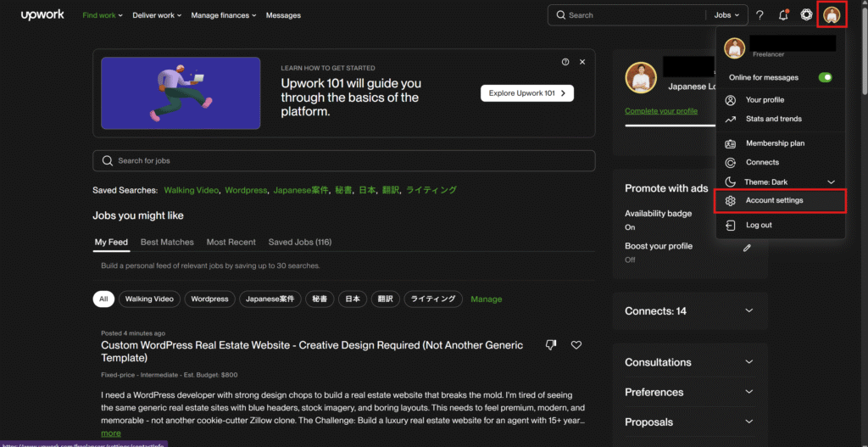The height and width of the screenshot is (447, 868).
Task: Switch to the Best Matches tab
Action: point(167,242)
